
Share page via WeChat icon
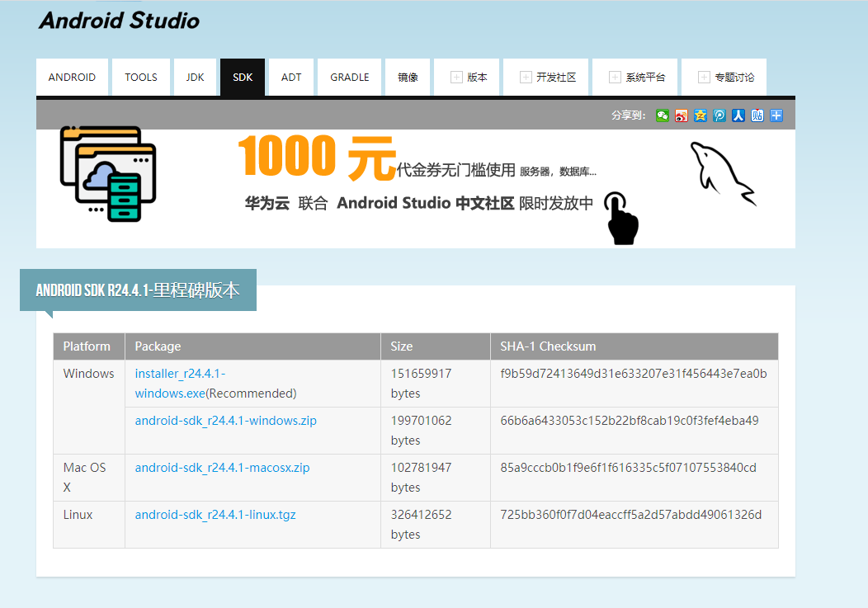[662, 115]
